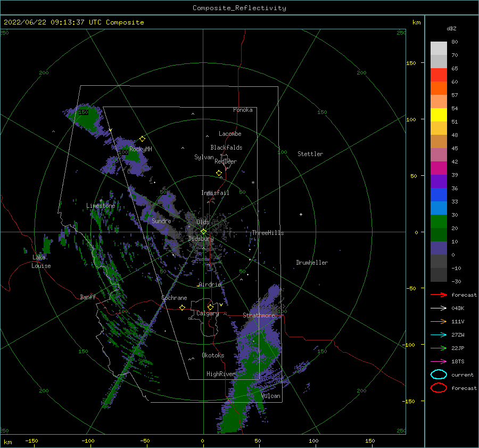Click the white 04DK arrow in the legend
This screenshot has width=479, height=448.
439,308
